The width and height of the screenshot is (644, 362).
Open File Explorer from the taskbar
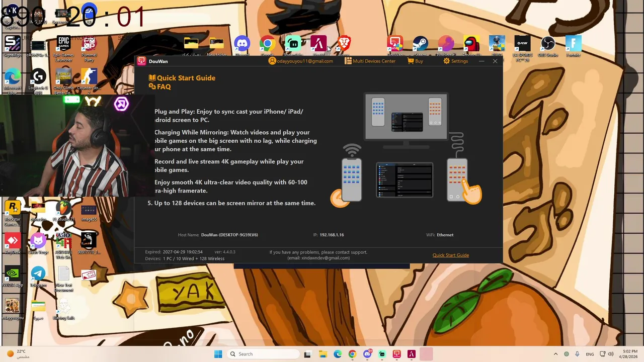(x=323, y=354)
